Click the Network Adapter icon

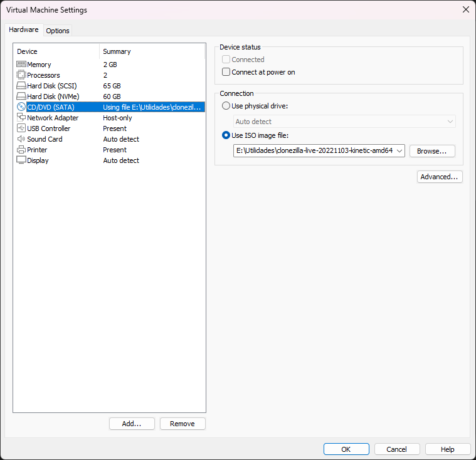pos(21,118)
